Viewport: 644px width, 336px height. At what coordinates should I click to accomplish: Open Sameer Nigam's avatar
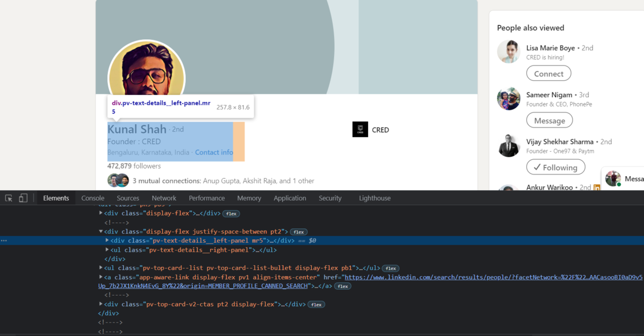click(x=509, y=98)
